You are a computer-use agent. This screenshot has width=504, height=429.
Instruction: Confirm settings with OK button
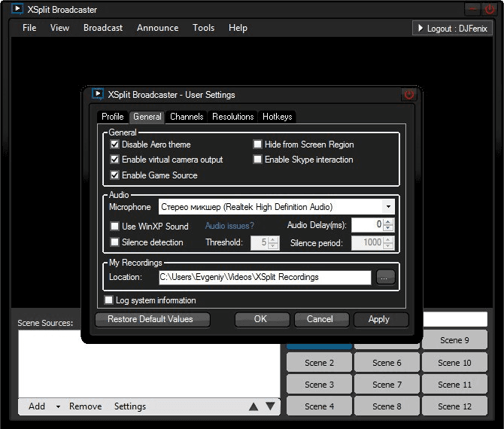pos(262,319)
